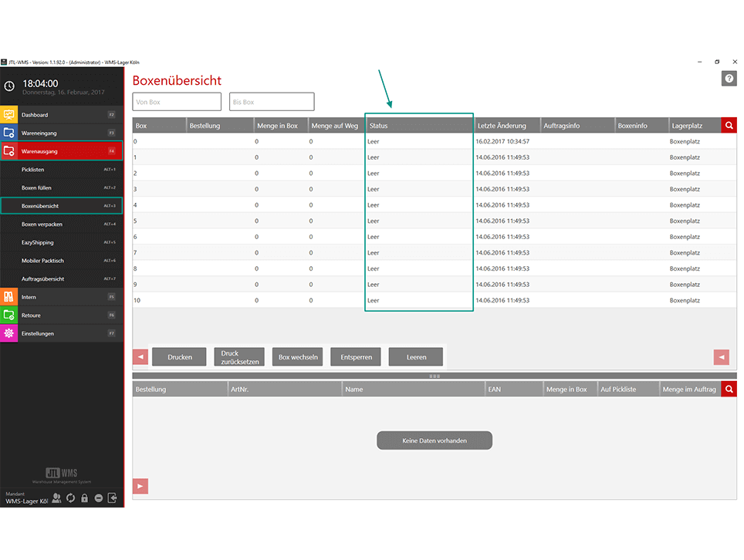Click the refresh sync icon in sidebar footer

(70, 498)
